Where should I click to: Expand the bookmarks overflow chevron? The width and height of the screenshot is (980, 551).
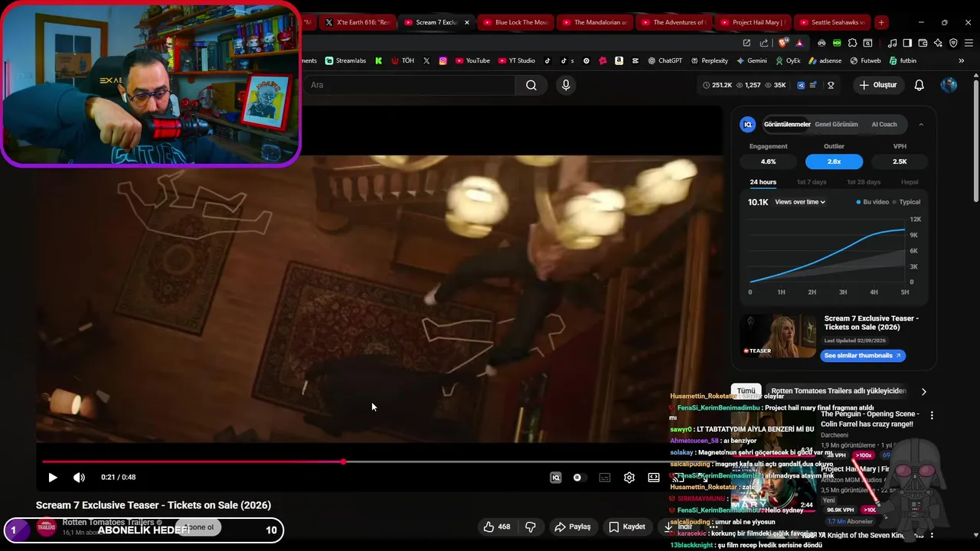(962, 60)
